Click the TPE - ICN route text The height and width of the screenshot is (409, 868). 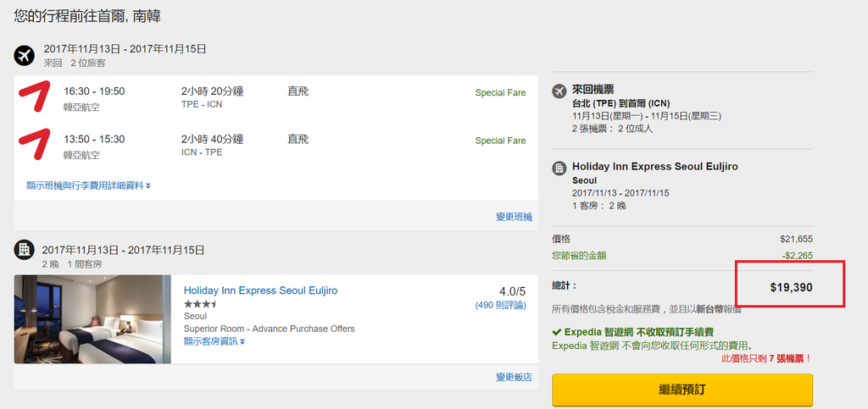coord(202,104)
